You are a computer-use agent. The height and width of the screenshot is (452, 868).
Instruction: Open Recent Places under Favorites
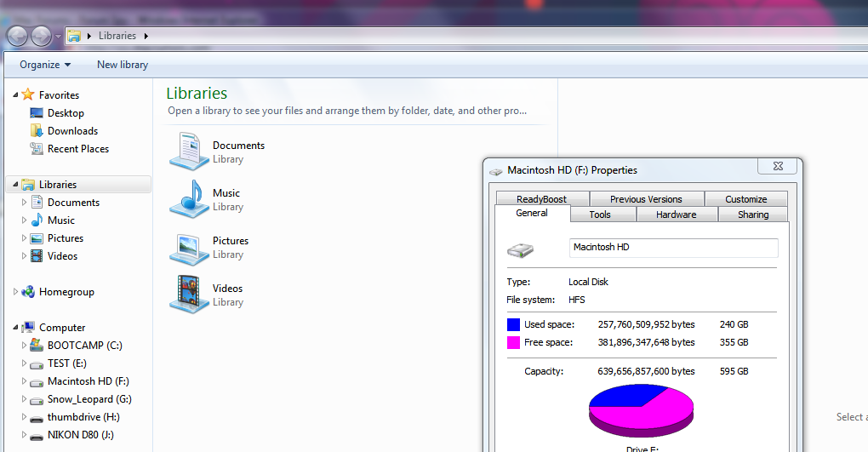78,148
